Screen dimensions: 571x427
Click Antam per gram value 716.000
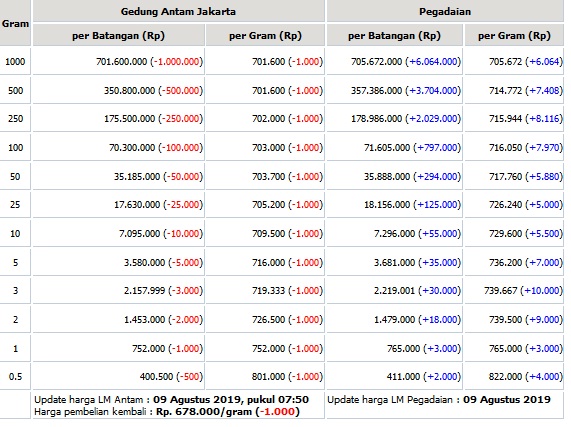[x=268, y=262]
